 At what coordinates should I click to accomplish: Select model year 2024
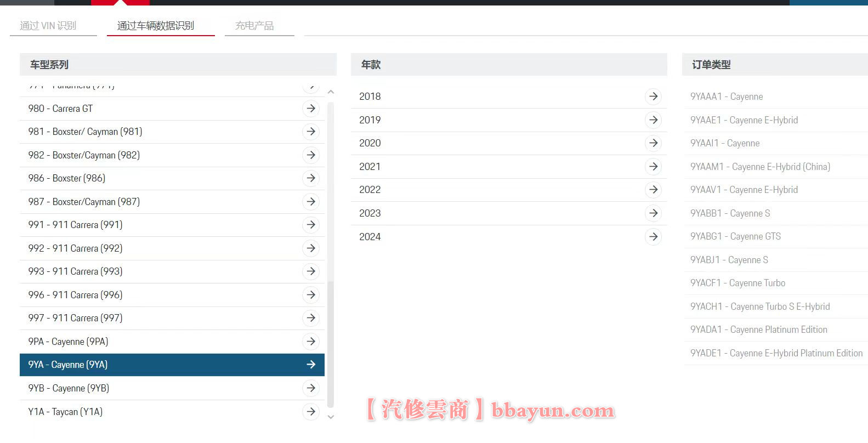coord(509,237)
